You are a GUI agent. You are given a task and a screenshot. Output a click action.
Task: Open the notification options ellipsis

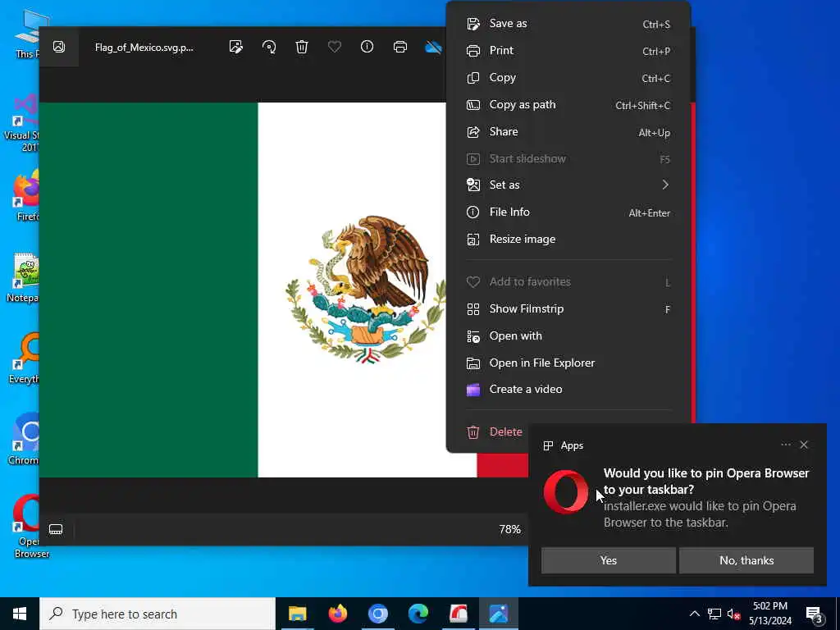coord(785,445)
